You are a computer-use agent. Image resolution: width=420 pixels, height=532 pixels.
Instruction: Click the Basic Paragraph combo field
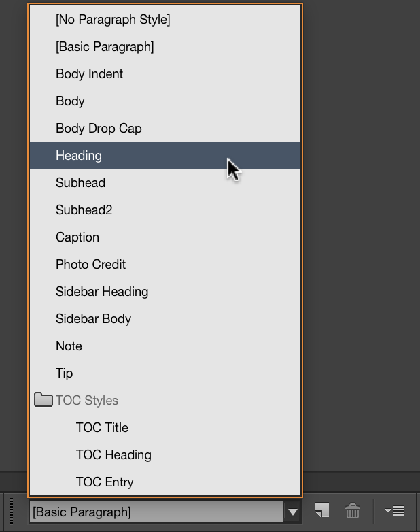point(155,512)
